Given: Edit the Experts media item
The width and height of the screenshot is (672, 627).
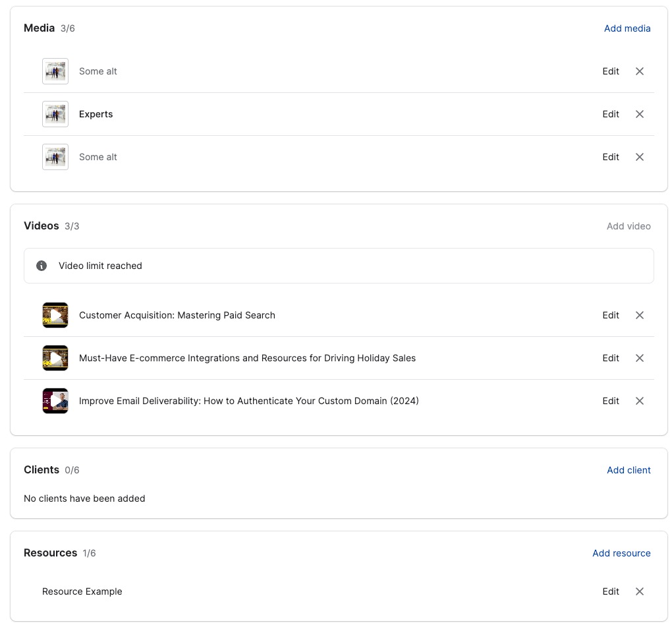Looking at the screenshot, I should click(x=611, y=114).
